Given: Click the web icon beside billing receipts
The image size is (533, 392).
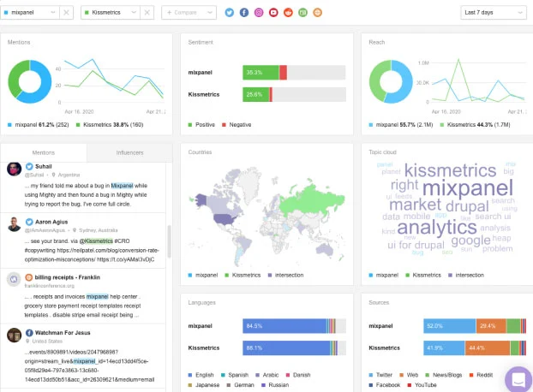Looking at the screenshot, I should point(29,277).
